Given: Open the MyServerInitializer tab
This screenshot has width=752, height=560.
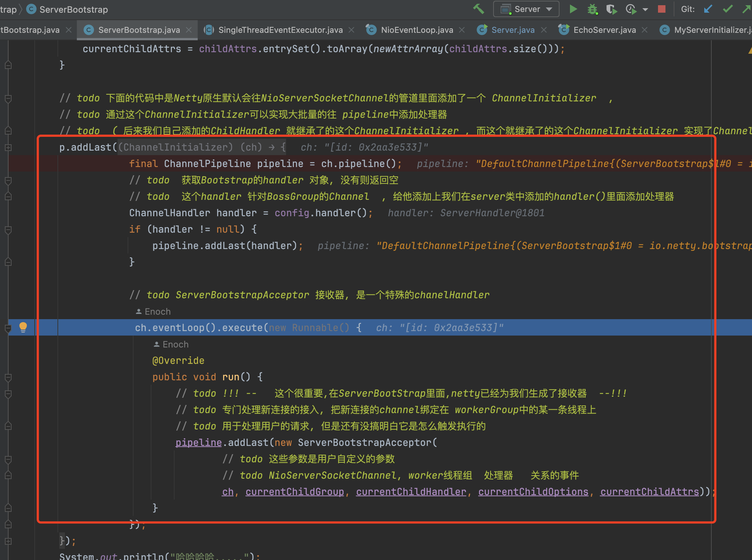Looking at the screenshot, I should tap(706, 30).
